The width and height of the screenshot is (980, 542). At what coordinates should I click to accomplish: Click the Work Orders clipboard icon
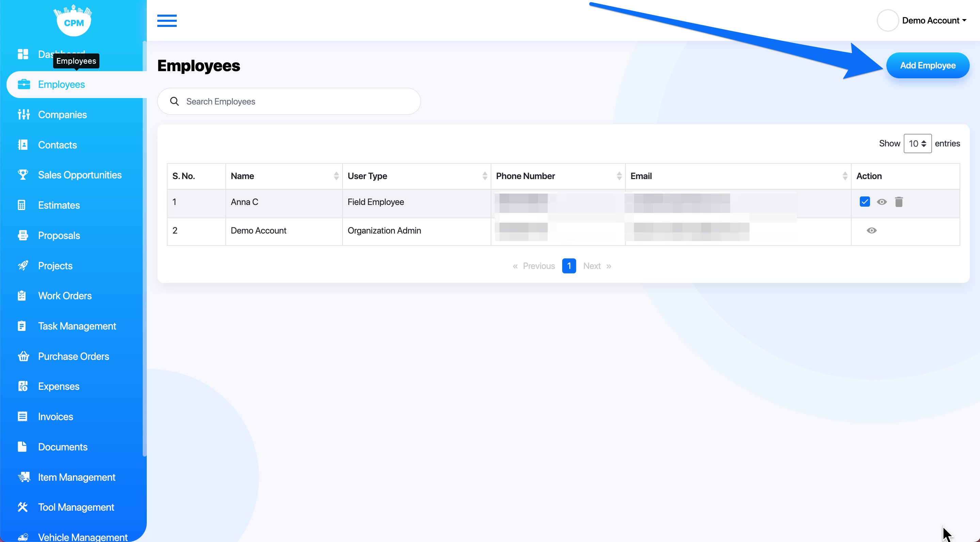click(22, 296)
